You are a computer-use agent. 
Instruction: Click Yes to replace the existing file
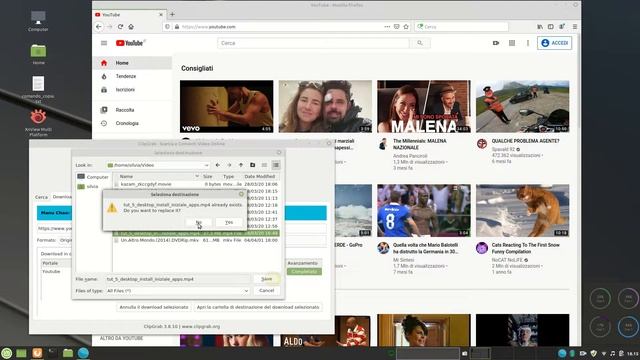(229, 222)
